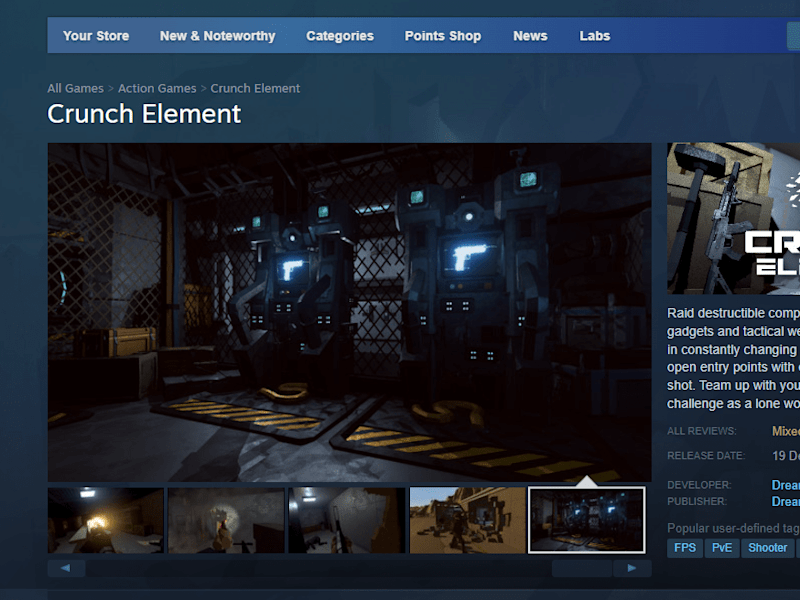Open the Labs tab
The height and width of the screenshot is (600, 800).
(x=594, y=36)
